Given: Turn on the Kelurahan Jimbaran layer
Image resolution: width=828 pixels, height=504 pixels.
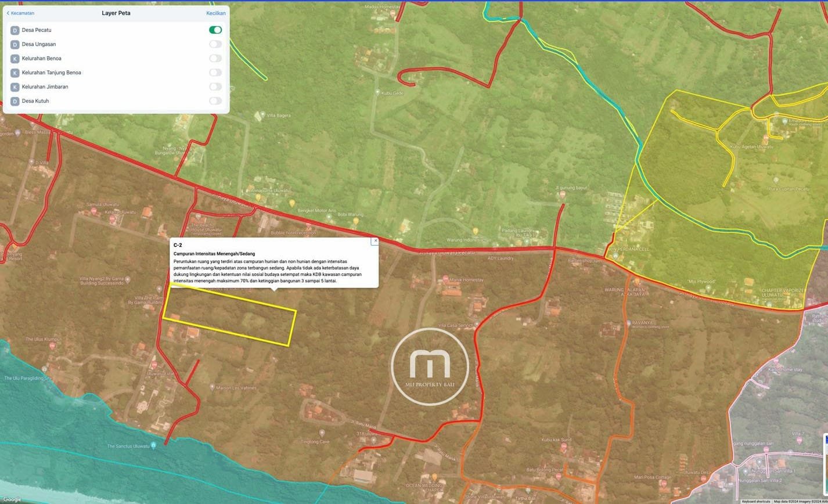Looking at the screenshot, I should point(215,87).
